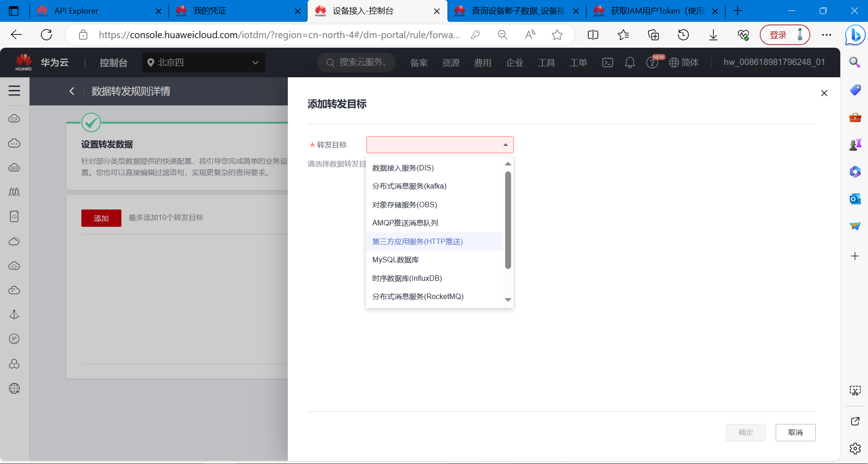Go back from 数据转发规则详情 page
This screenshot has width=868, height=464.
[71, 91]
